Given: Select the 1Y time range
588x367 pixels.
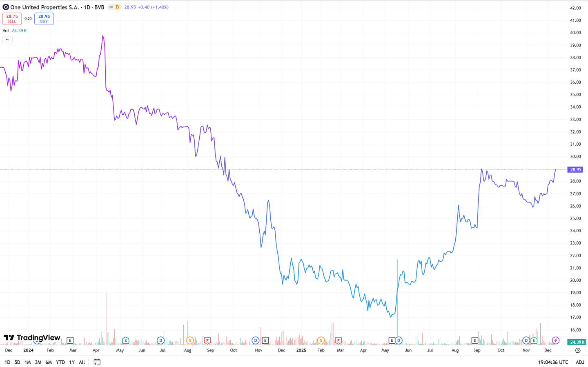Looking at the screenshot, I should [72, 362].
